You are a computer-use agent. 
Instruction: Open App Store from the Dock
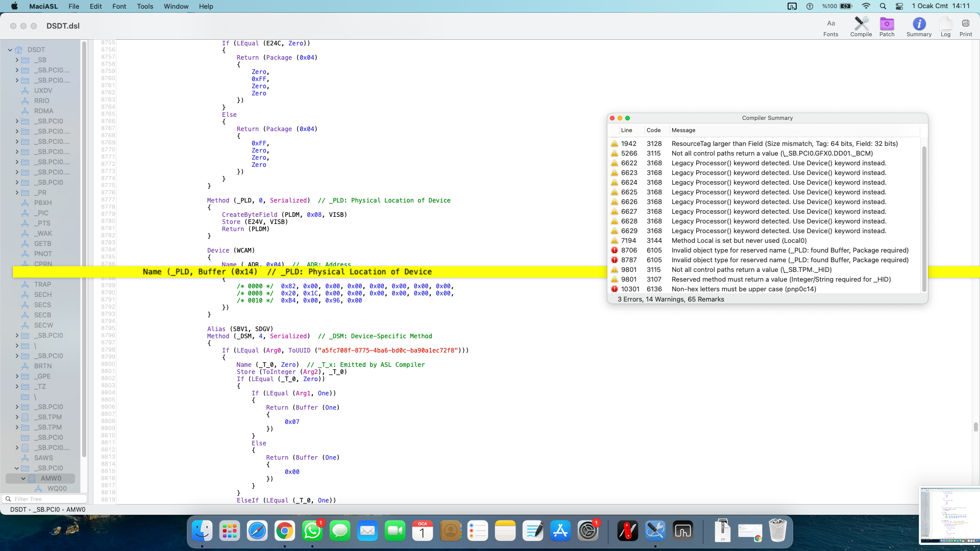click(x=560, y=531)
